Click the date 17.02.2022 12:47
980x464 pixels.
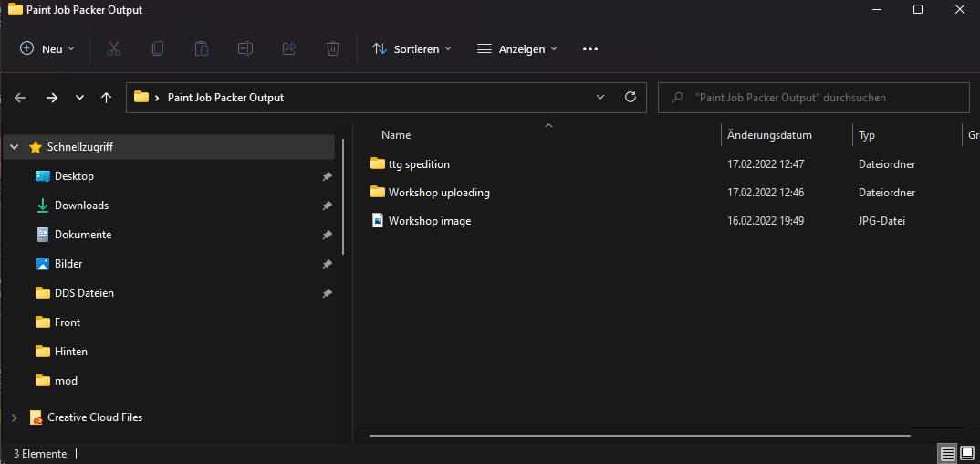point(766,164)
